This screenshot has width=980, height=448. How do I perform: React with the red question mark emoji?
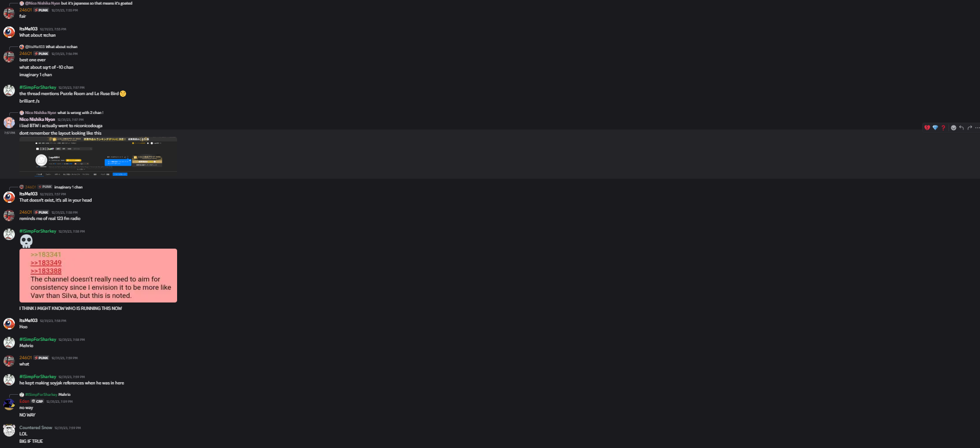pos(943,128)
